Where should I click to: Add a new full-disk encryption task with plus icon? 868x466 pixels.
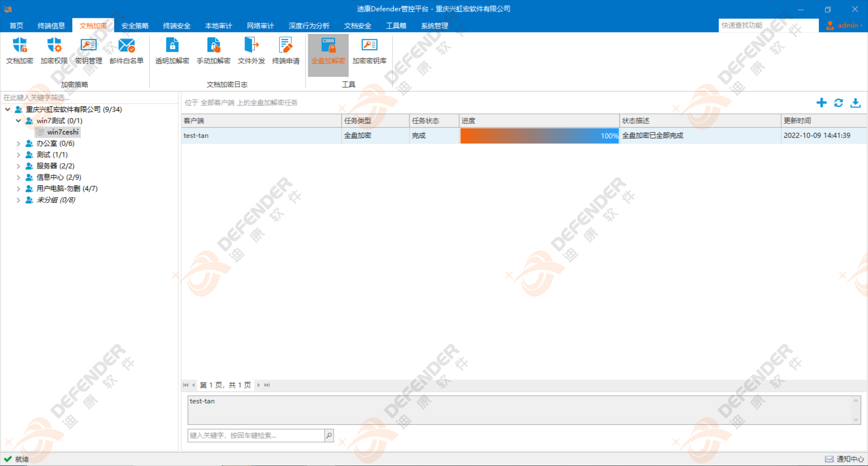821,103
